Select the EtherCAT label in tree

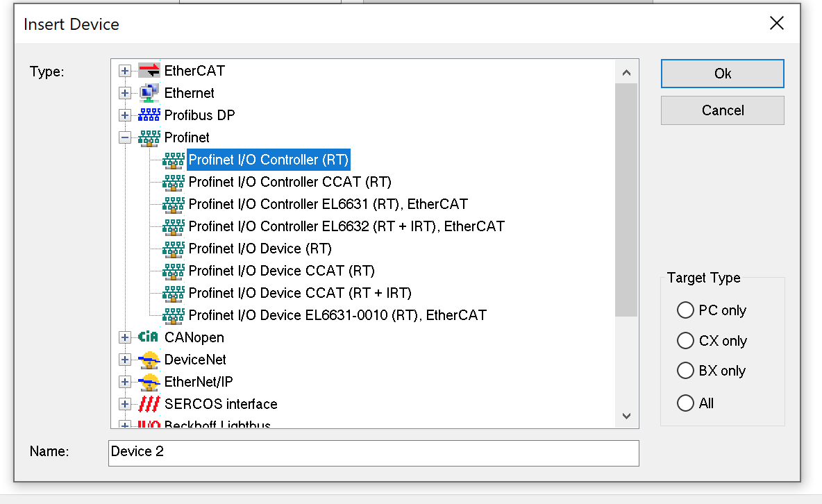(194, 71)
